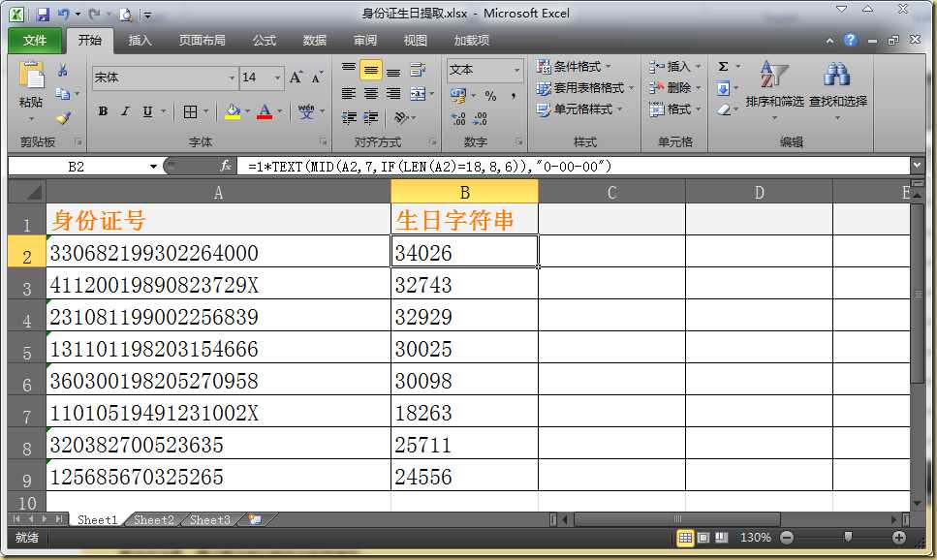Click the Save icon in quick access toolbar

[43, 14]
